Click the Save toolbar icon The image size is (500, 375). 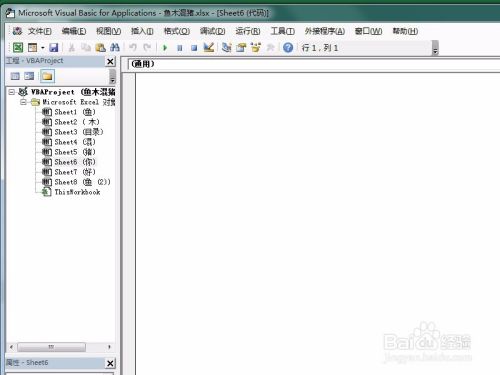click(x=54, y=48)
